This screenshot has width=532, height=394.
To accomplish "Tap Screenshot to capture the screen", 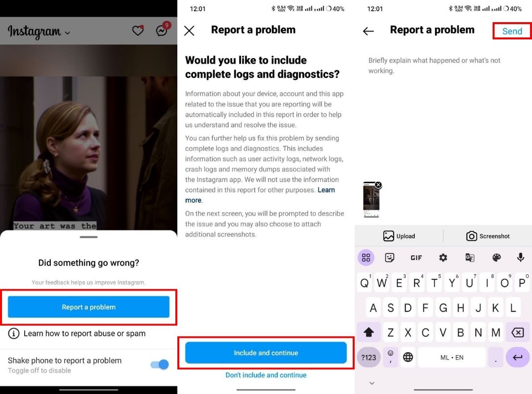I will 488,236.
